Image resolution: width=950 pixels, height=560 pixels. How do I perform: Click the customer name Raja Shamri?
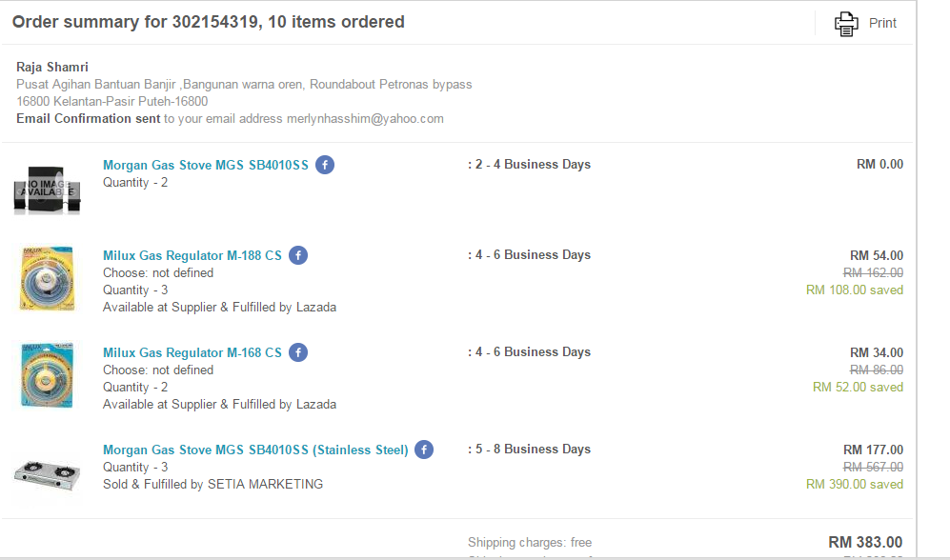click(52, 67)
